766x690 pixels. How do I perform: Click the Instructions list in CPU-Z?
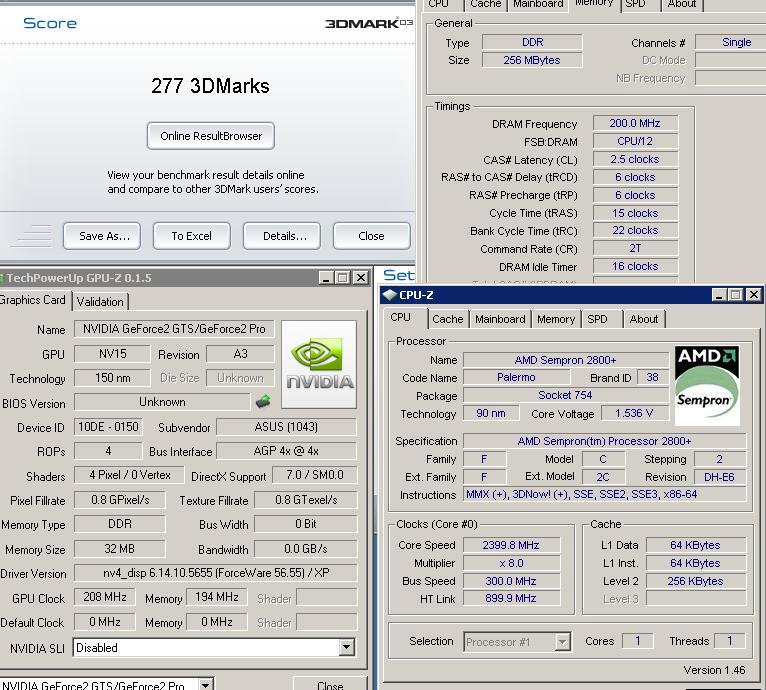[x=604, y=494]
